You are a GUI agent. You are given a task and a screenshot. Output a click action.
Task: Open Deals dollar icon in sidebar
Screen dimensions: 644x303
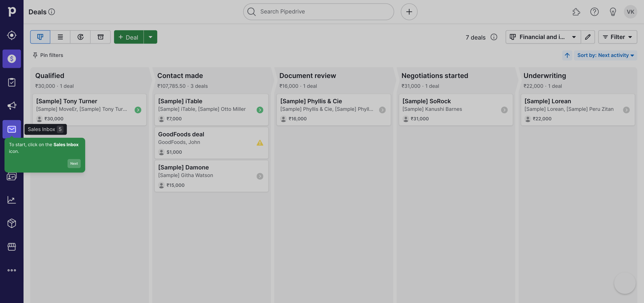(x=12, y=59)
